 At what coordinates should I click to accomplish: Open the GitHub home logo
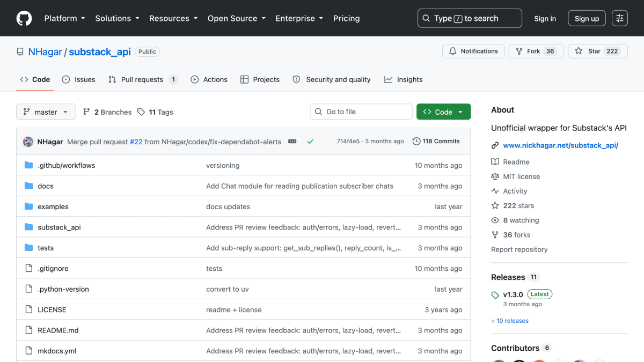24,18
